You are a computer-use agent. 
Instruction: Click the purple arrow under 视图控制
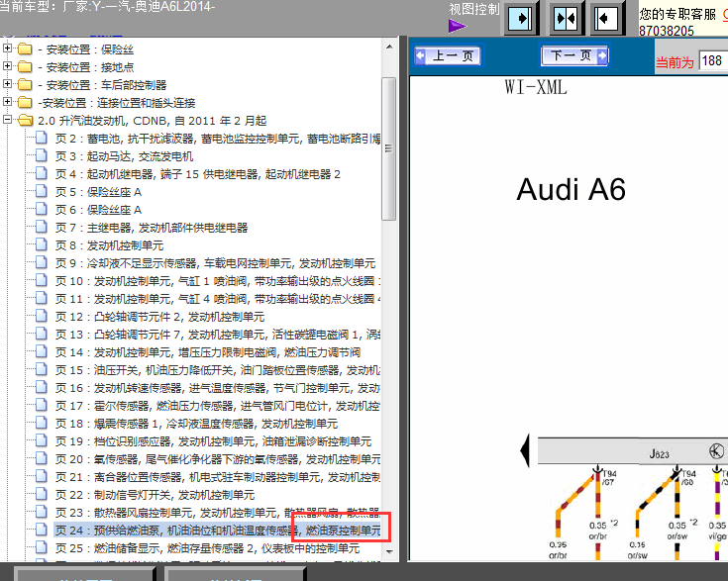point(458,26)
